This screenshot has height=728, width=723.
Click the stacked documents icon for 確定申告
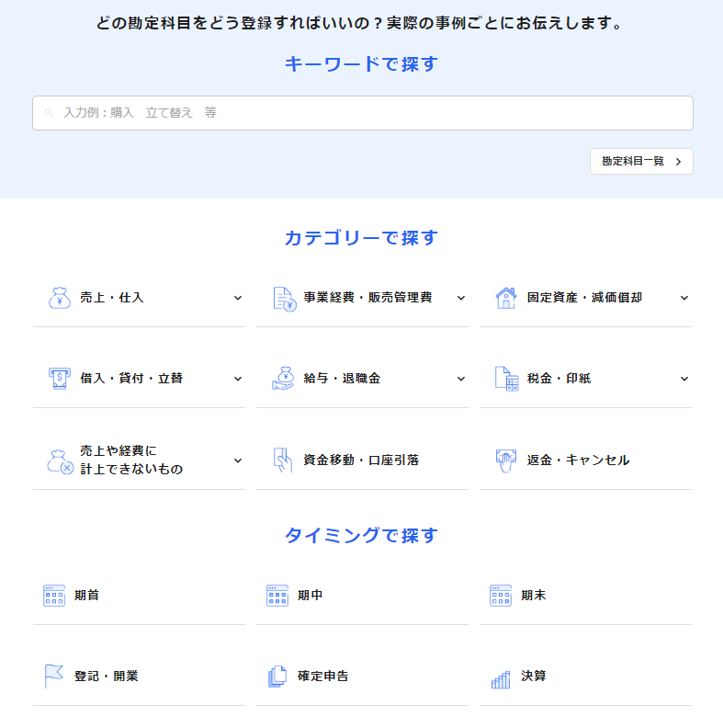point(277,677)
